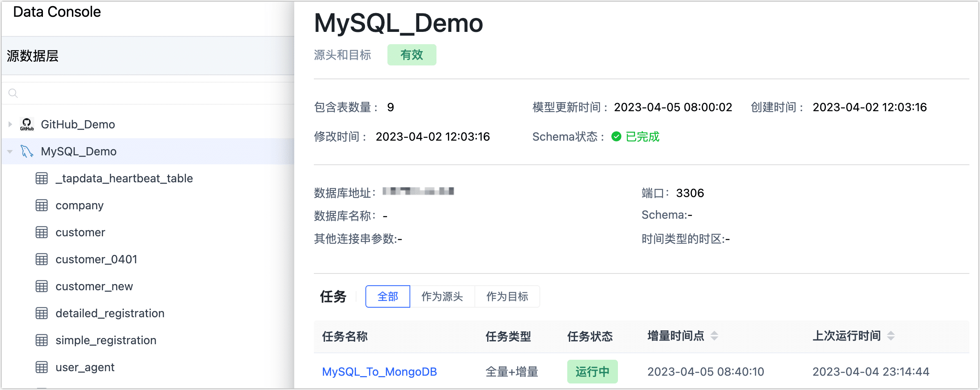Viewport: 980px width, 390px height.
Task: Click table icon beside customer_new
Action: (x=42, y=286)
